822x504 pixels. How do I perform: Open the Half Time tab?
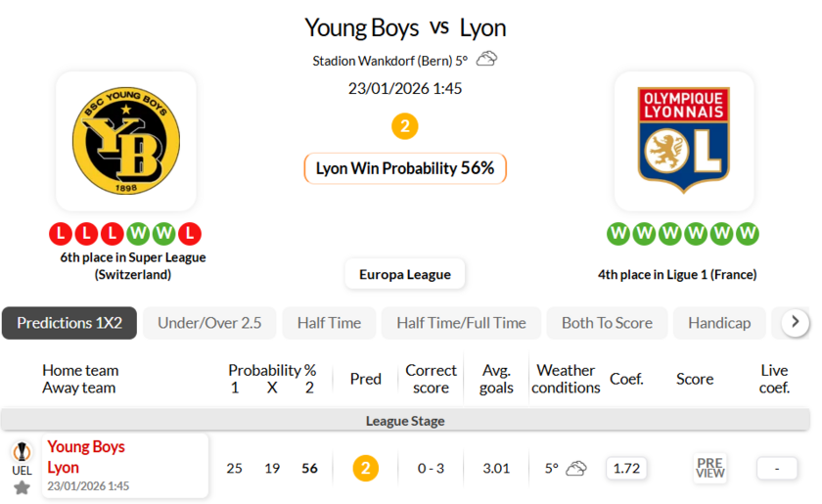click(x=329, y=323)
